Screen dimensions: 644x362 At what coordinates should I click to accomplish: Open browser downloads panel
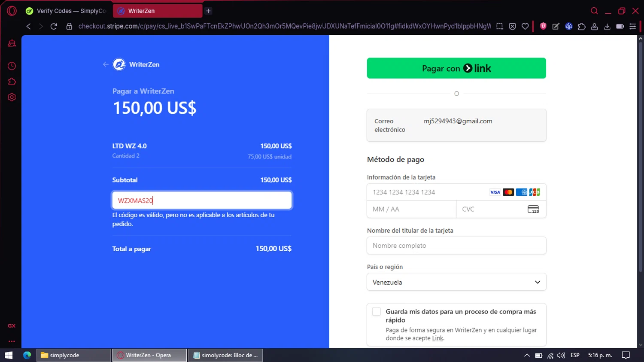coord(607,26)
